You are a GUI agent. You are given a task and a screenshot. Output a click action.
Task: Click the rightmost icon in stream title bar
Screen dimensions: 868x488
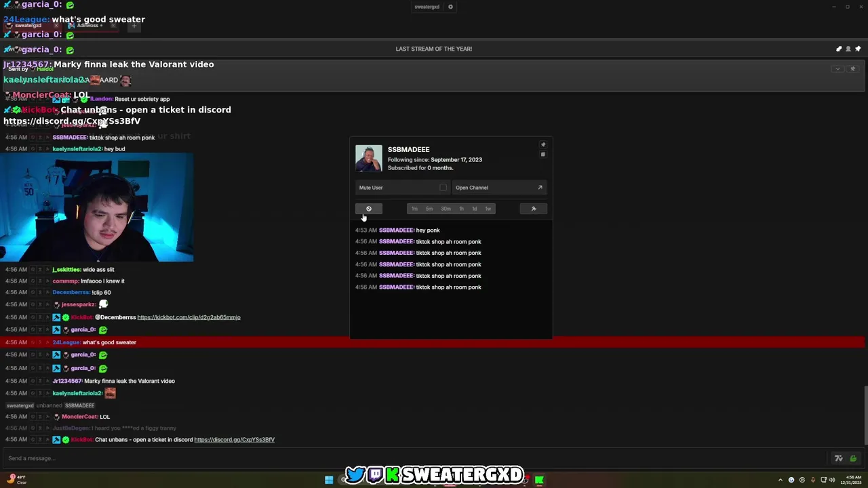[x=858, y=49]
